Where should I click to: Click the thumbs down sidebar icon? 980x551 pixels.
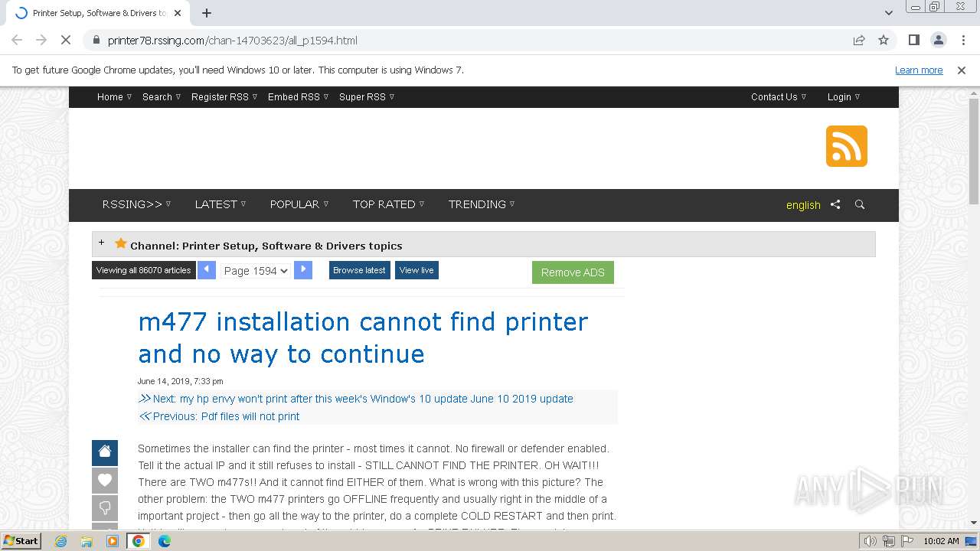coord(105,508)
